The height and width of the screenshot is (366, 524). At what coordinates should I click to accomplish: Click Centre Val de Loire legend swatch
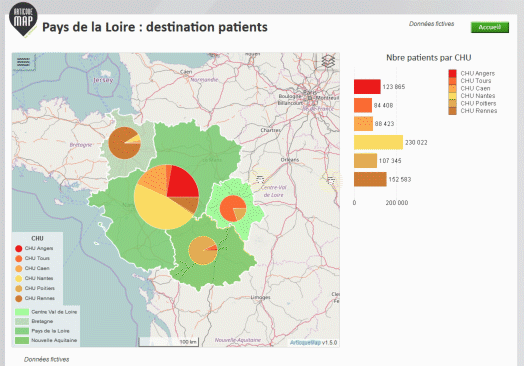[x=22, y=312]
